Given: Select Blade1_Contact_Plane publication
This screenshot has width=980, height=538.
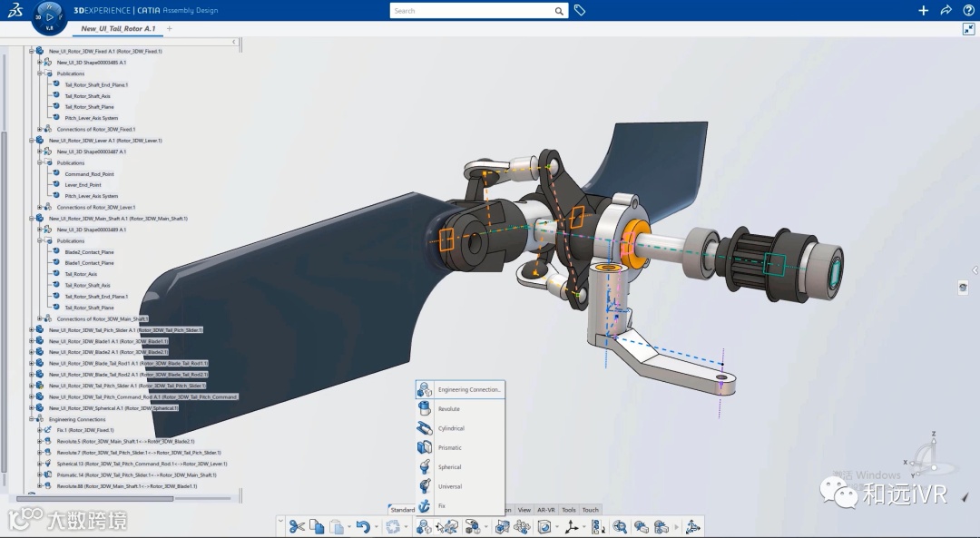Looking at the screenshot, I should 89,263.
